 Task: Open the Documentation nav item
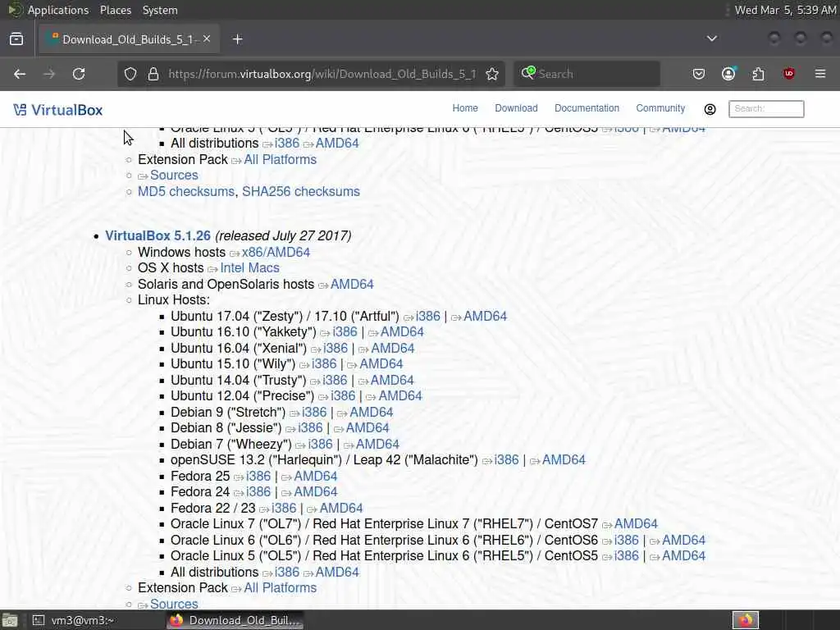click(587, 108)
